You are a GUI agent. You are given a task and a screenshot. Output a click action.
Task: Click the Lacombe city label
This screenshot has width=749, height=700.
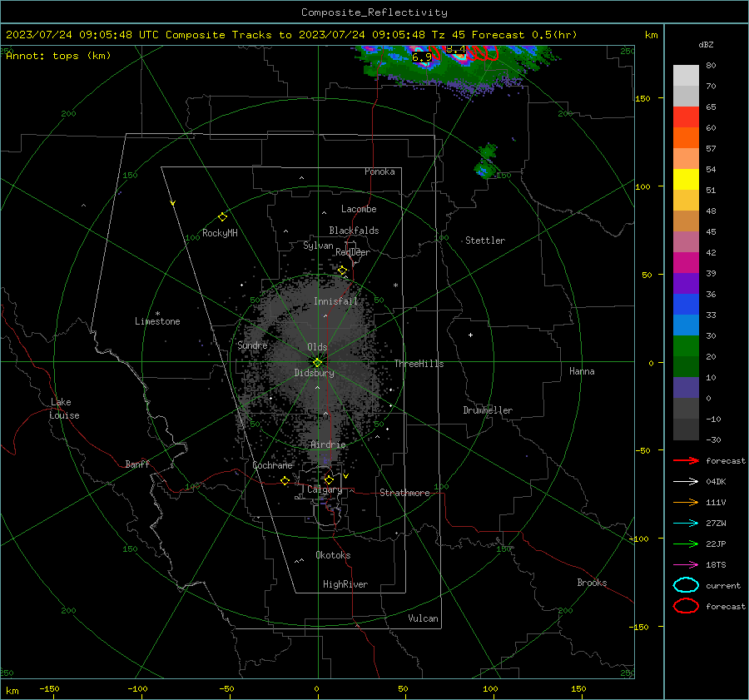(359, 209)
